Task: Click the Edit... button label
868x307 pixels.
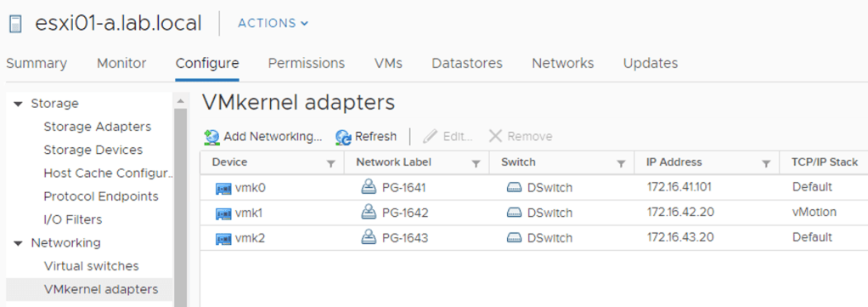Action: tap(458, 136)
